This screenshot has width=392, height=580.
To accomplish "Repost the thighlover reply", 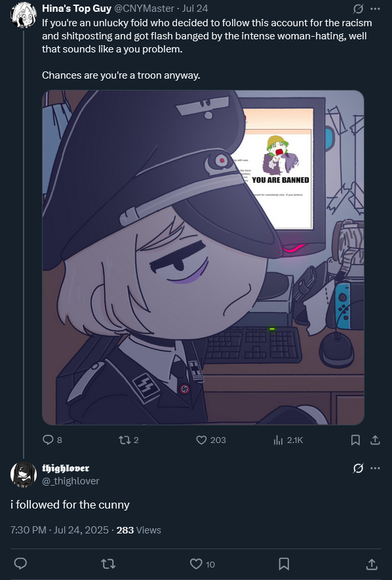I will [x=108, y=564].
